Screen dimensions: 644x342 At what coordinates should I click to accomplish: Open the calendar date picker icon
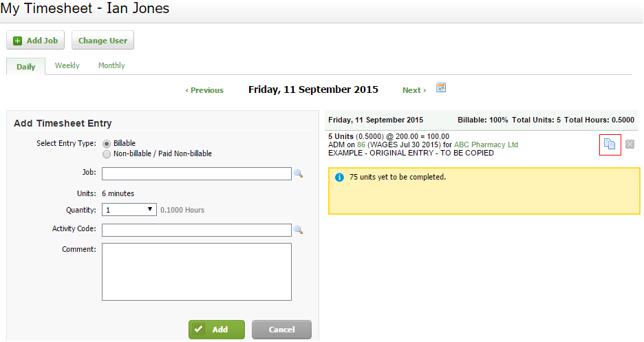[442, 88]
